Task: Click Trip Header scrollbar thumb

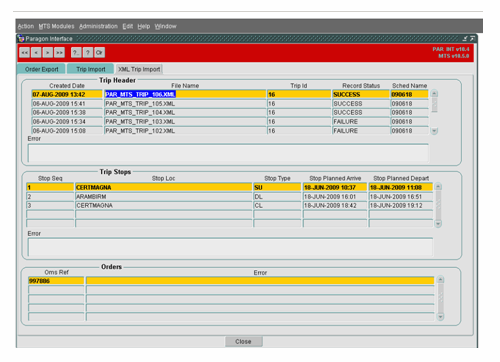Action: click(x=434, y=105)
